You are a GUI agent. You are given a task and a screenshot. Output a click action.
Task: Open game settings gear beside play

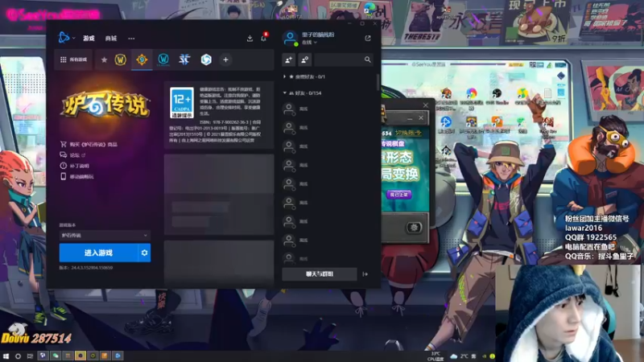click(x=145, y=253)
